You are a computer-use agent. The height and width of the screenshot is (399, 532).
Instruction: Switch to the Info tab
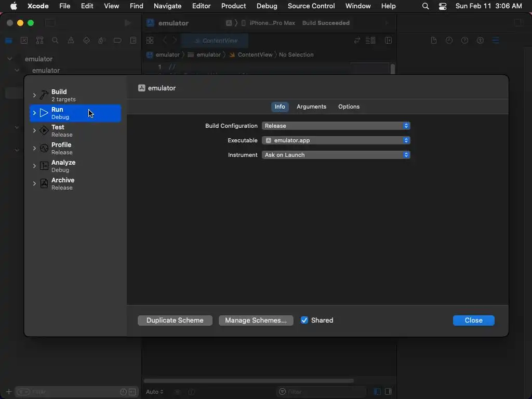point(280,107)
